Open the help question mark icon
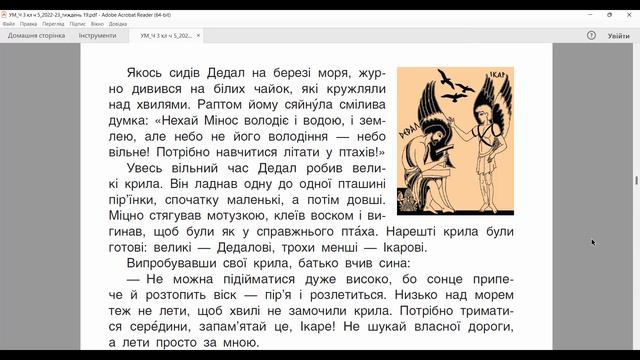Viewport: 640px width, 360px height. [591, 36]
